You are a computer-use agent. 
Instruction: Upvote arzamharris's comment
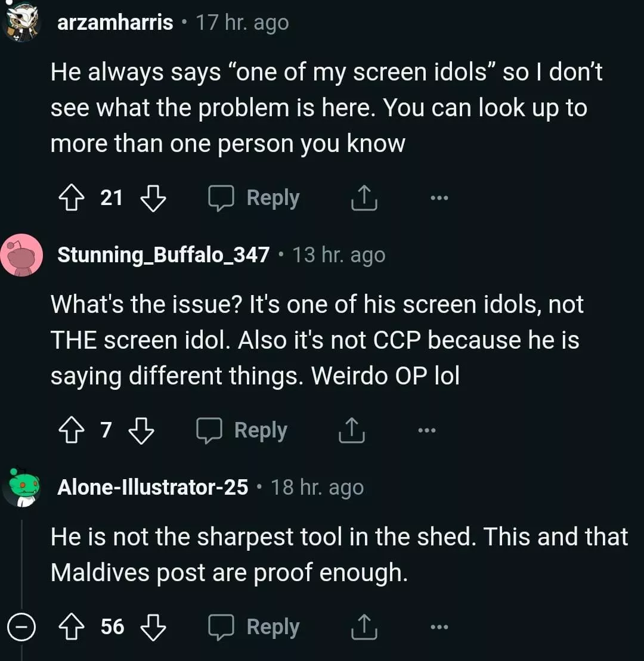(x=72, y=198)
